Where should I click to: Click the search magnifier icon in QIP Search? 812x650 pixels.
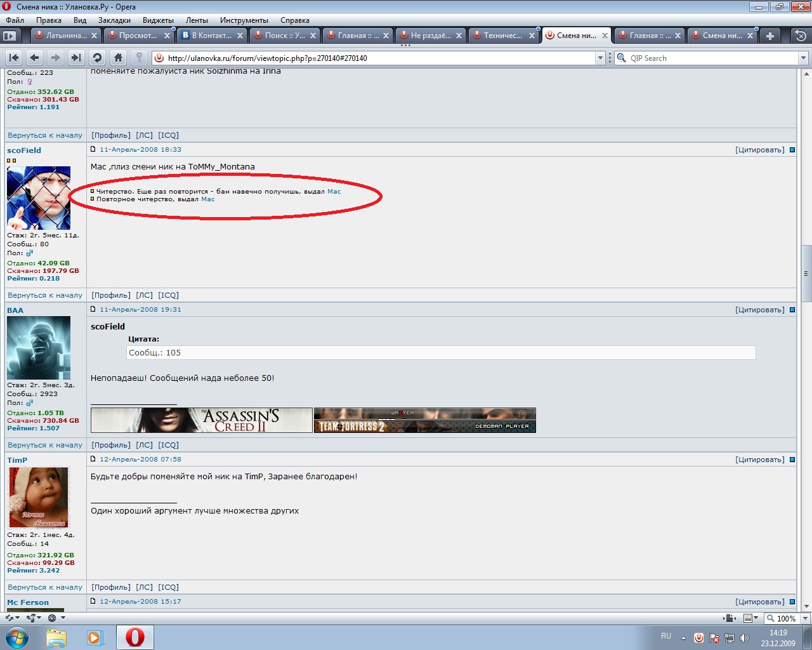pos(622,58)
